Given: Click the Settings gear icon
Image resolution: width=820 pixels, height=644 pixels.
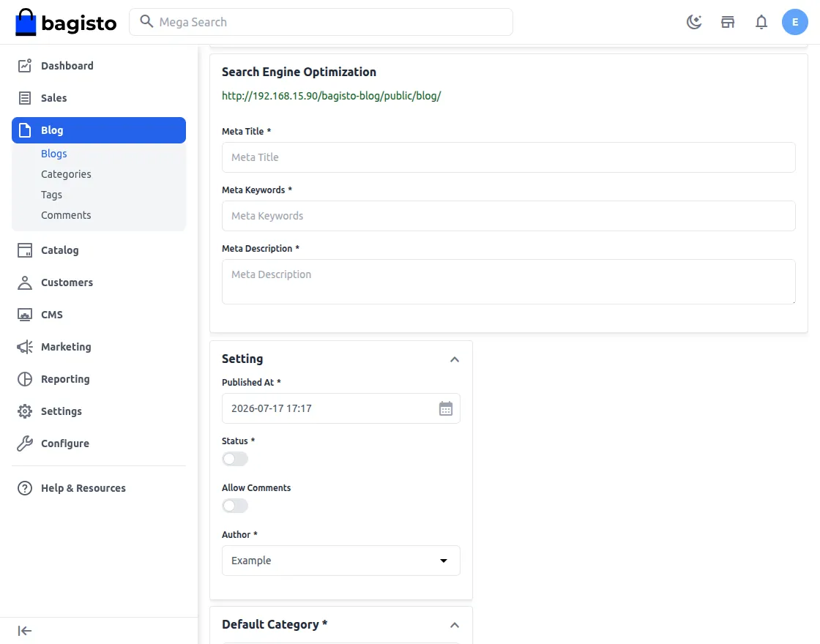Looking at the screenshot, I should pyautogui.click(x=25, y=411).
